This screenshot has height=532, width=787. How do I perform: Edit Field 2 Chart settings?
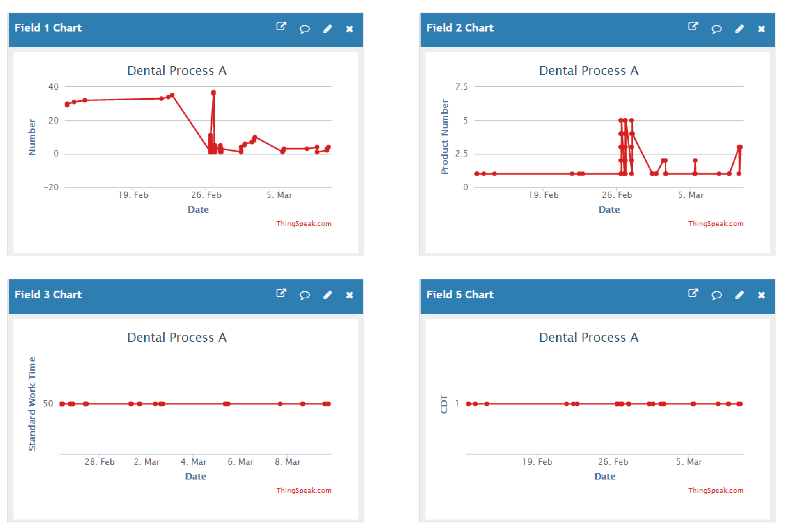click(739, 29)
